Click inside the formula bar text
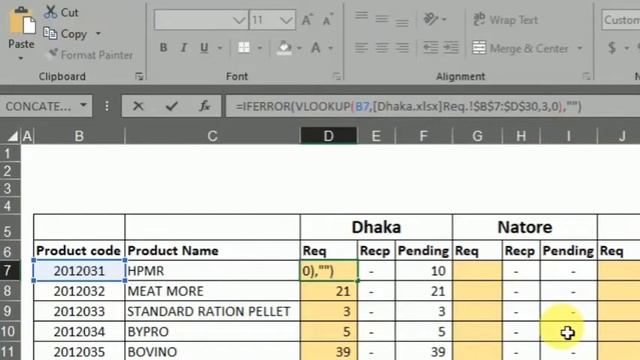The width and height of the screenshot is (640, 360). coord(408,107)
